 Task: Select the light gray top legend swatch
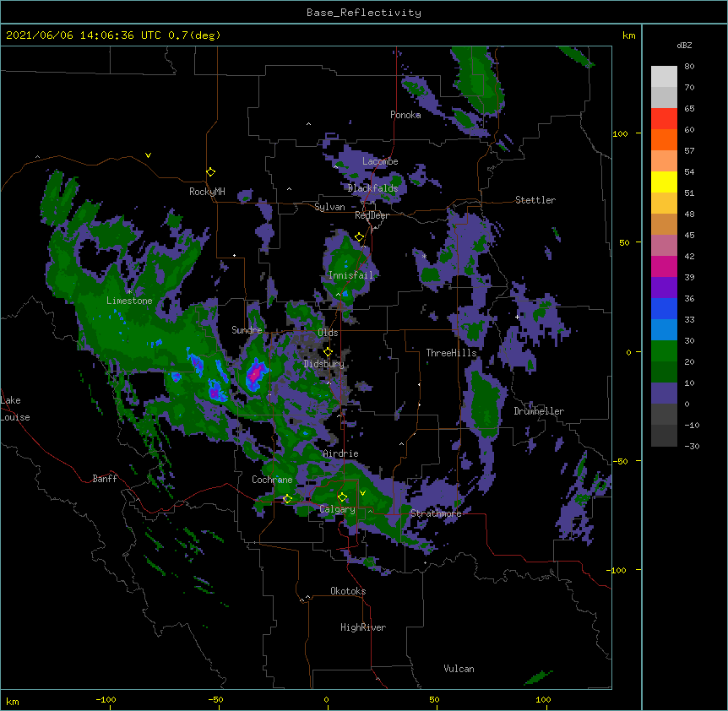click(664, 77)
